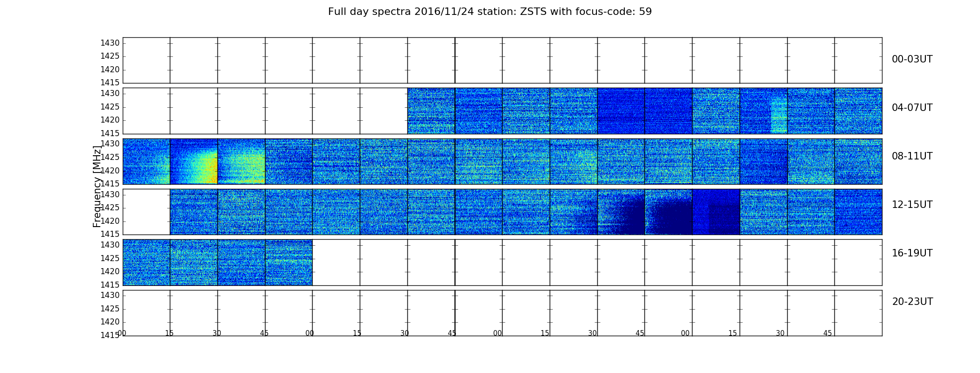Click the '20-23UT' row label
This screenshot has height=373, width=980.
pyautogui.click(x=912, y=302)
